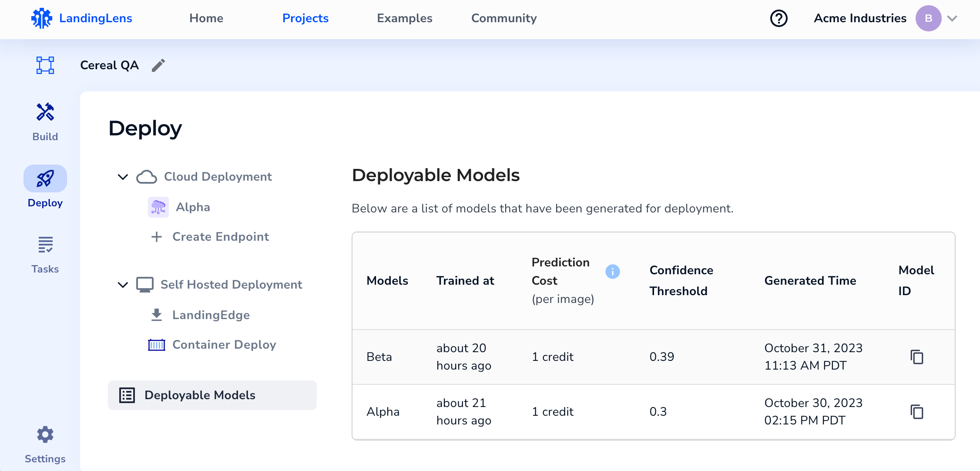Click the LandingLens logo icon
The width and height of the screenshot is (980, 471).
(42, 18)
